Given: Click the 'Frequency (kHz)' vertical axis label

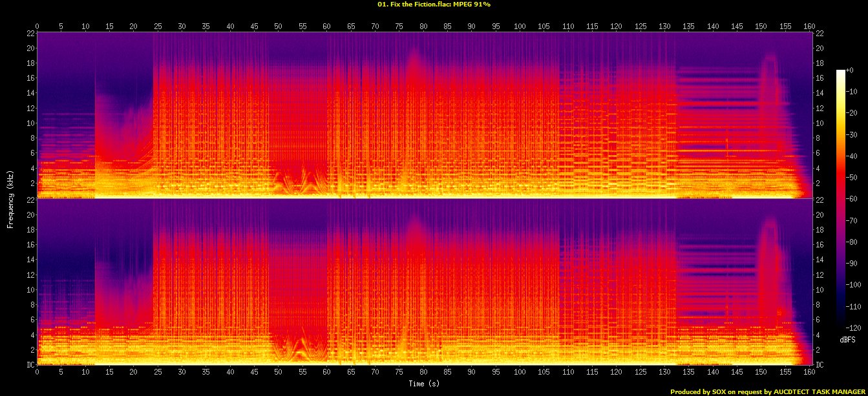Looking at the screenshot, I should 10,198.
